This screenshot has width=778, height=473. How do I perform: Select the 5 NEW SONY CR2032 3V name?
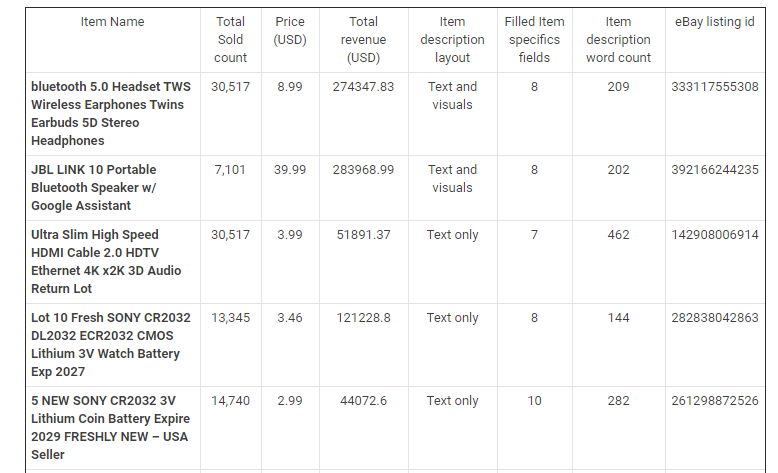coord(110,427)
